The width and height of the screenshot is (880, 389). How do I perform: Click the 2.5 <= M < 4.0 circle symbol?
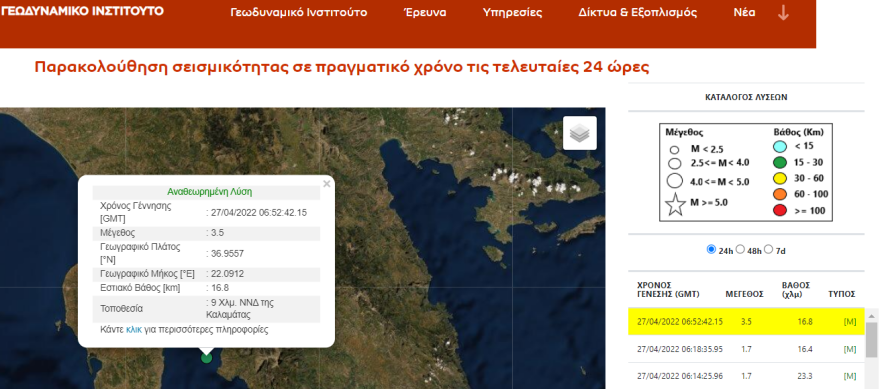[x=675, y=164]
